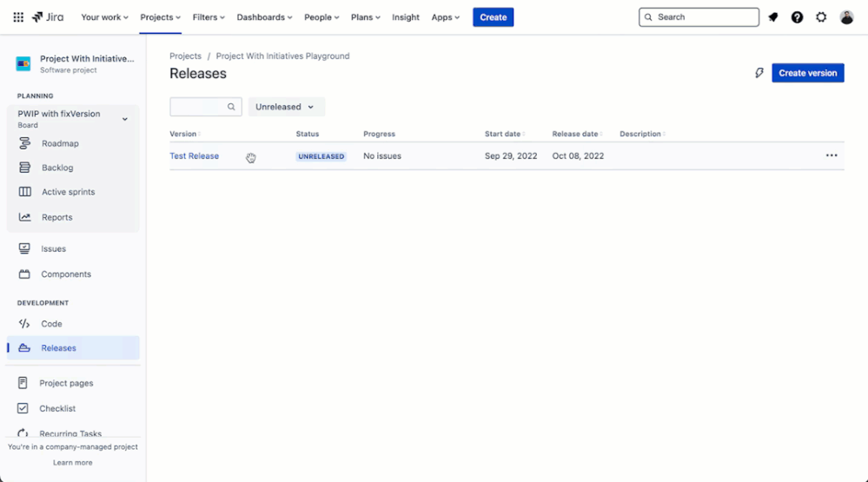The height and width of the screenshot is (482, 868).
Task: Click the Sep 29, 2022 start date
Action: (x=511, y=156)
